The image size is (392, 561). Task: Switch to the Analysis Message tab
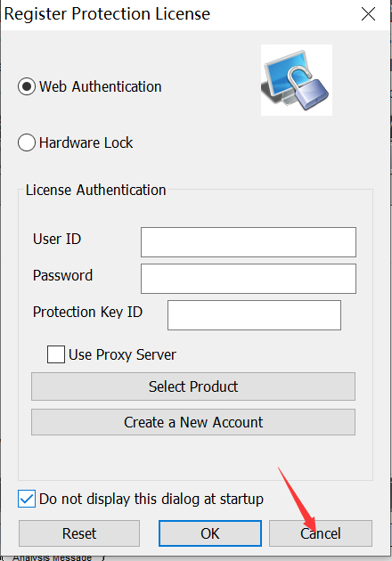pos(52,557)
